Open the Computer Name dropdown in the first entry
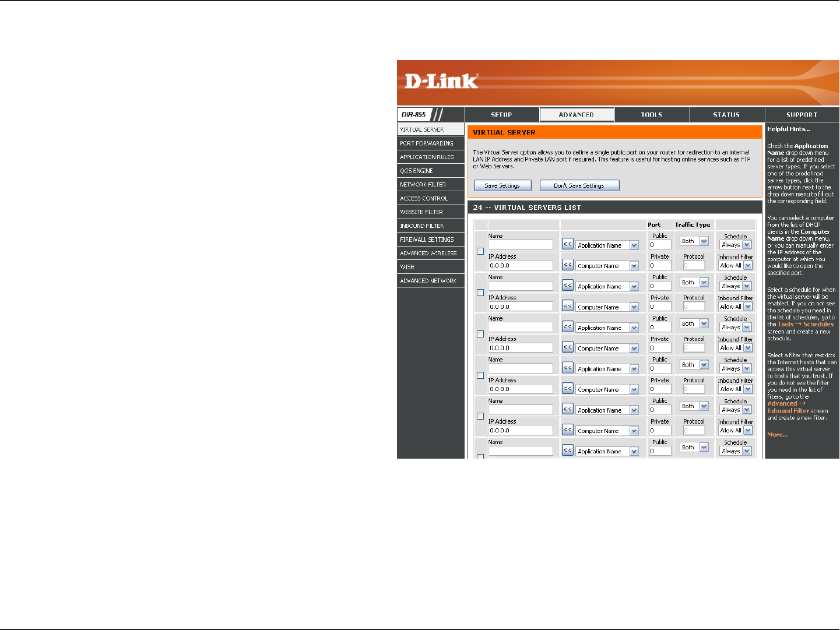Image resolution: width=840 pixels, height=630 pixels. (607, 266)
